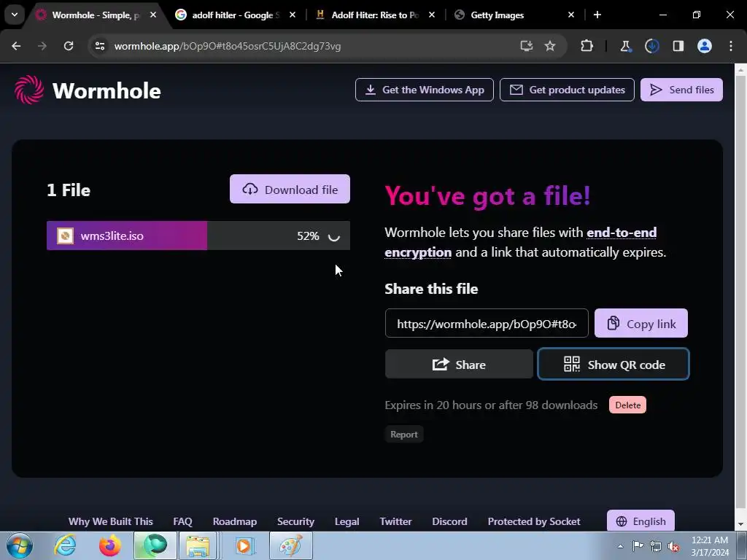Click the muted volume tray icon
The height and width of the screenshot is (560, 747).
(x=673, y=546)
